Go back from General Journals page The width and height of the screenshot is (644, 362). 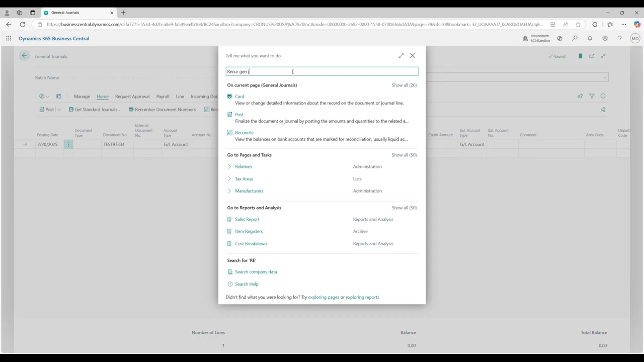[24, 56]
